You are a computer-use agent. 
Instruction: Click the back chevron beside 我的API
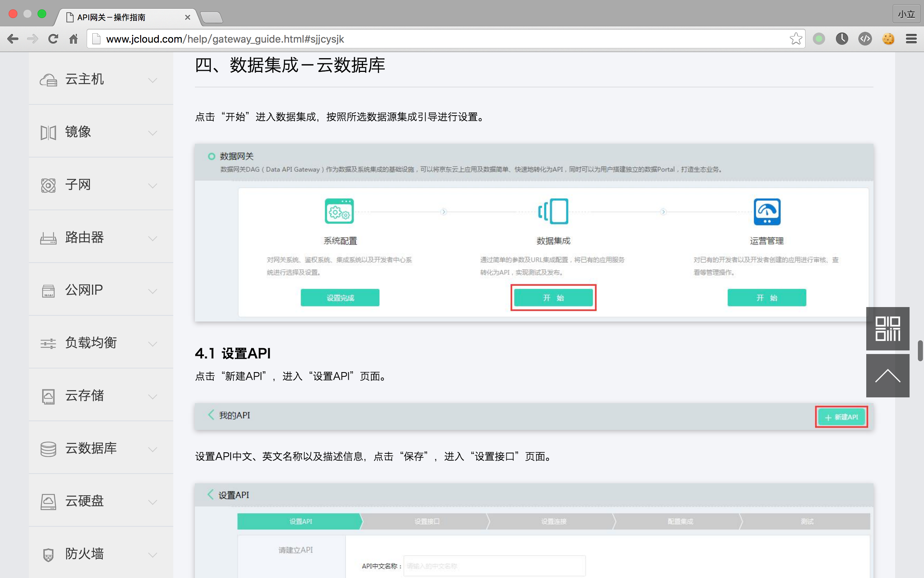211,415
